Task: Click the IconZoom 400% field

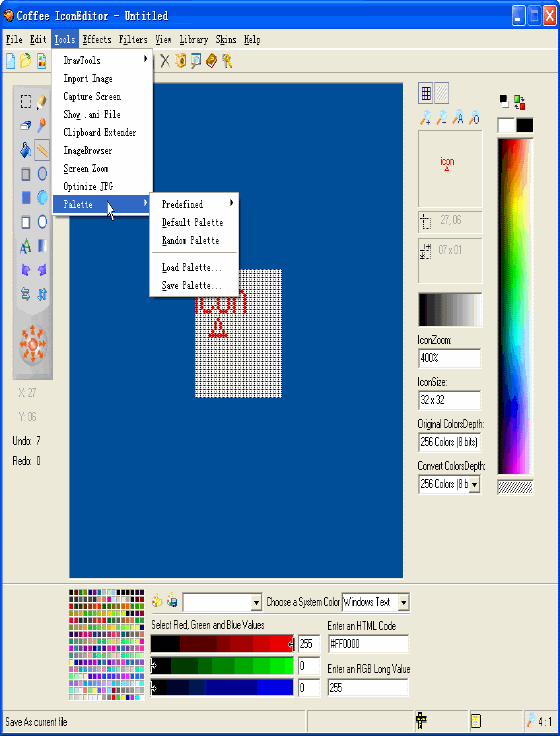Action: tap(449, 358)
